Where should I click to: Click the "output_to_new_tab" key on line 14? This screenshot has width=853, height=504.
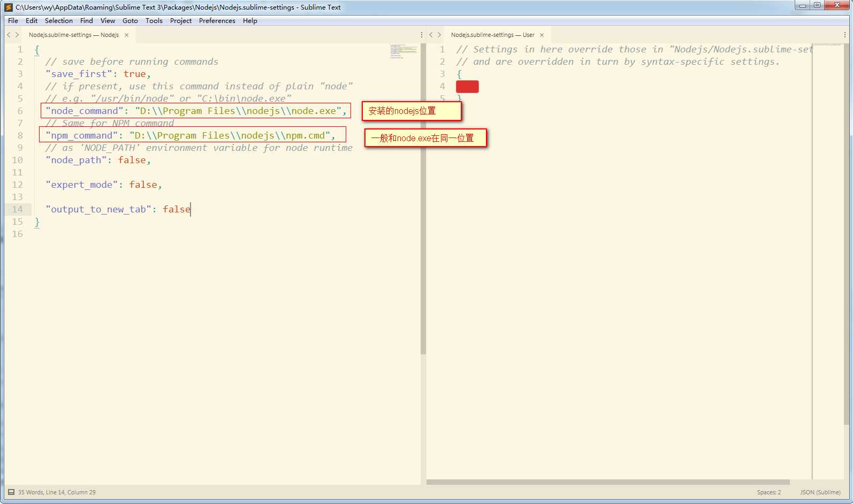click(98, 209)
